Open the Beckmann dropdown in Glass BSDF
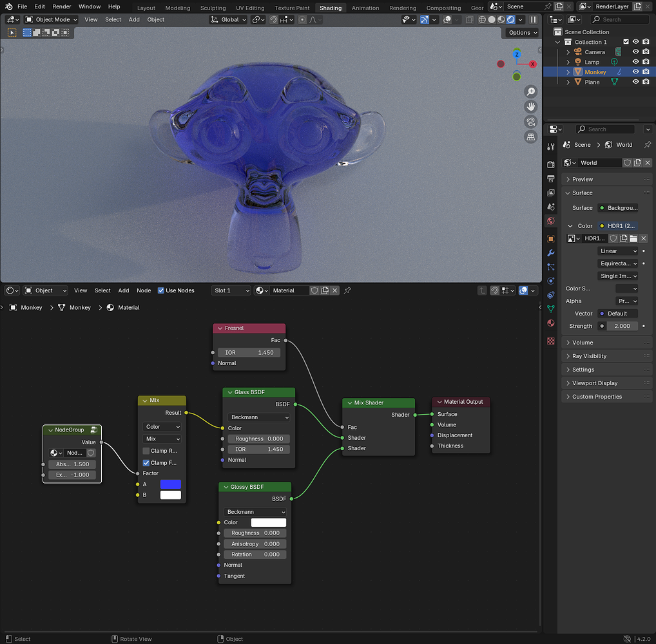 259,417
